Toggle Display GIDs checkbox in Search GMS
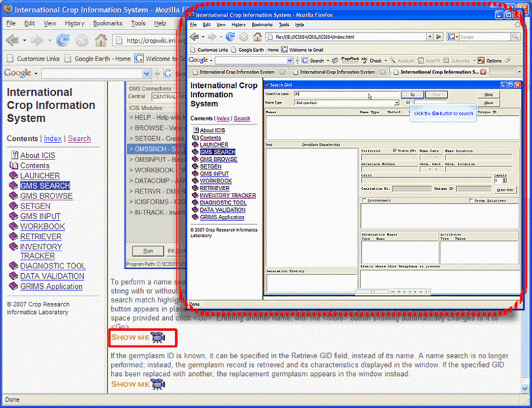Screen dimensions: 532x408 click(394, 151)
